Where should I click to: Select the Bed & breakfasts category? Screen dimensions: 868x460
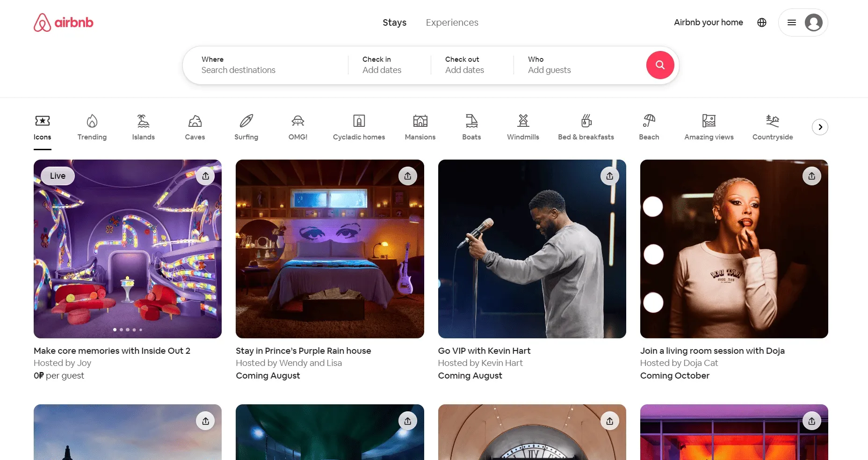tap(586, 127)
